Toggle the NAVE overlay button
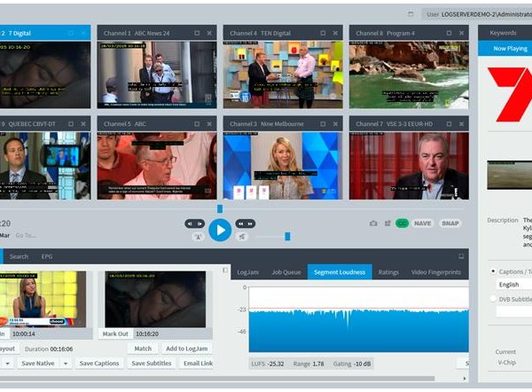The height and width of the screenshot is (392, 532). point(422,223)
